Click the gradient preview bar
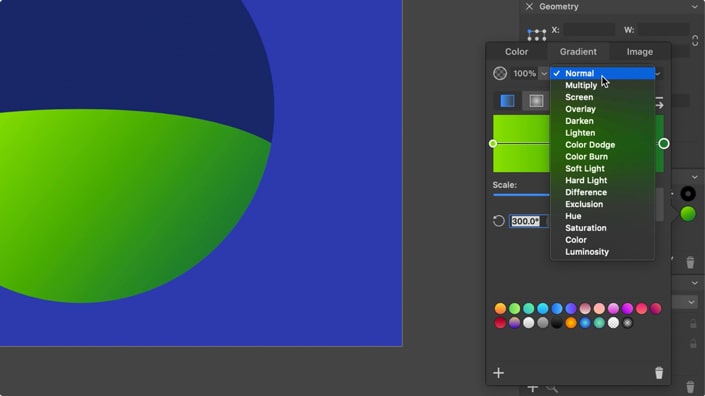Screen dimensions: 705x396 click(521, 143)
